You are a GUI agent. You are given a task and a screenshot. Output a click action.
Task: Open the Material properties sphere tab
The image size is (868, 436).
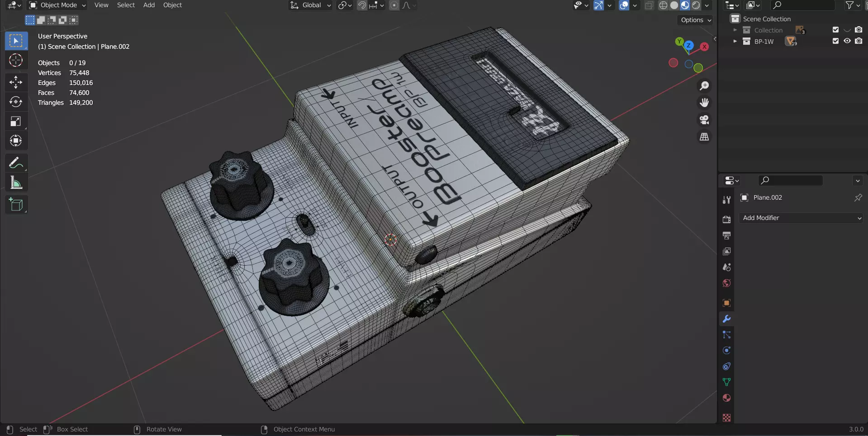[x=726, y=398]
